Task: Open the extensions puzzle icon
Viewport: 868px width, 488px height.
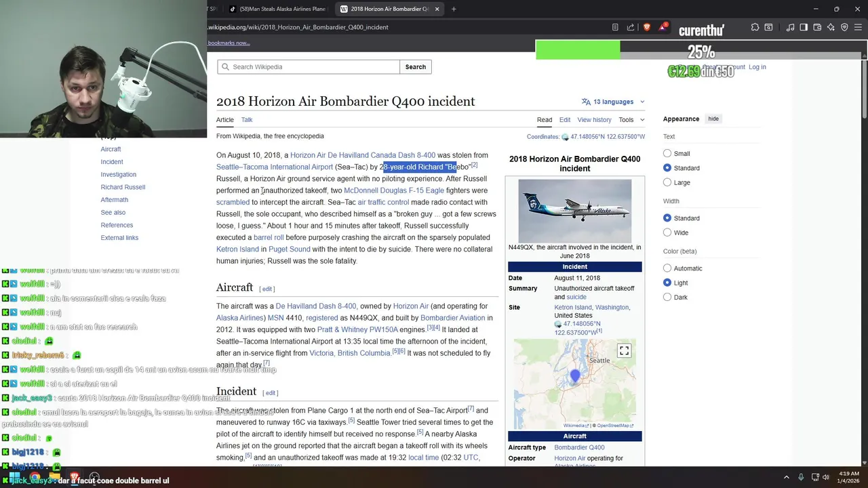Action: click(755, 27)
